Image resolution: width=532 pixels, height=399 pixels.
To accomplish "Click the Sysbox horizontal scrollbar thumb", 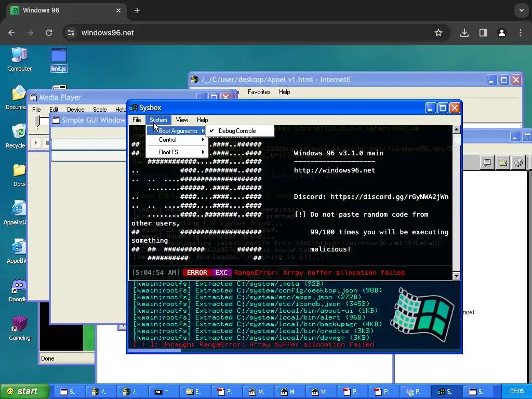I will [155, 351].
